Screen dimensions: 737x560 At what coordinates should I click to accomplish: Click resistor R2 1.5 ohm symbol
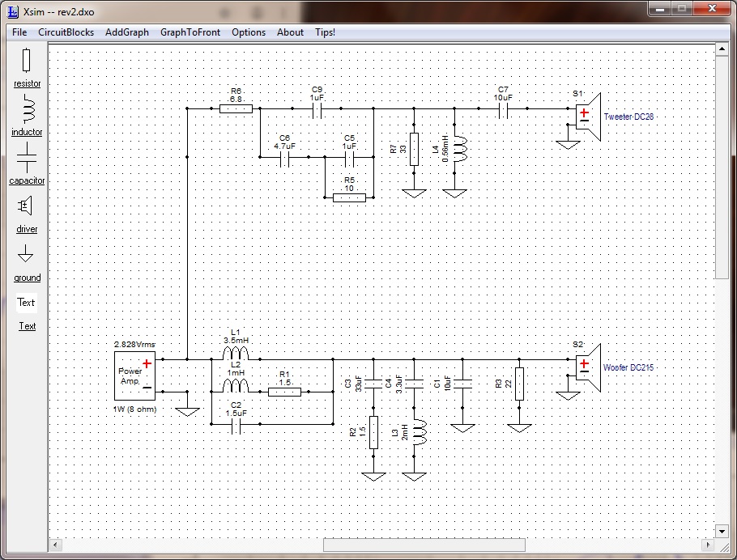tap(373, 432)
